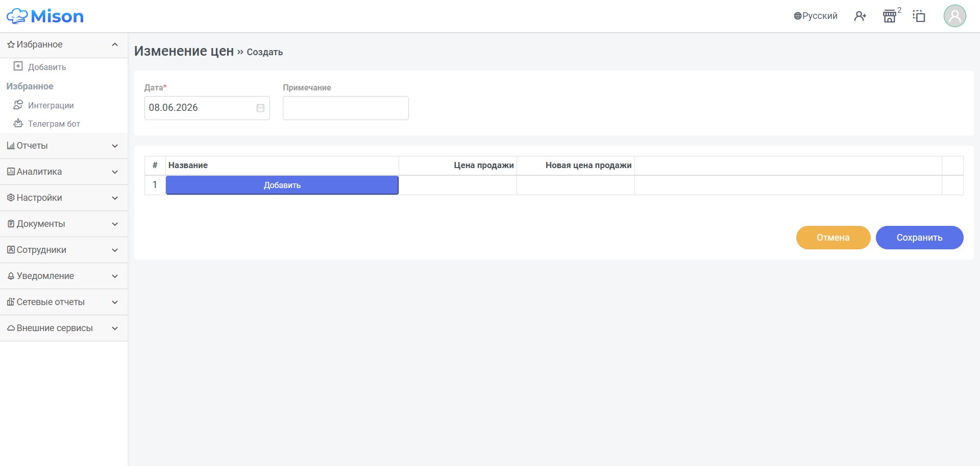
Task: Click the Отмена button
Action: point(833,238)
